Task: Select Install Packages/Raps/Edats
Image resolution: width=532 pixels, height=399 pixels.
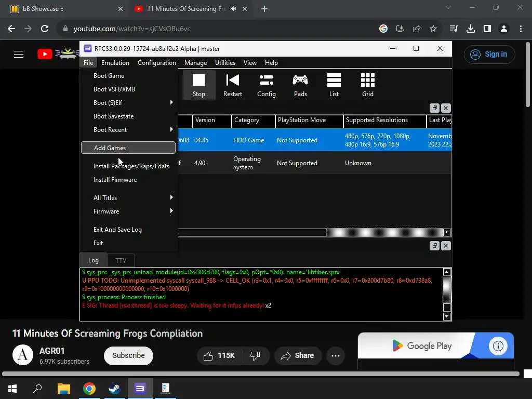Action: (129, 166)
